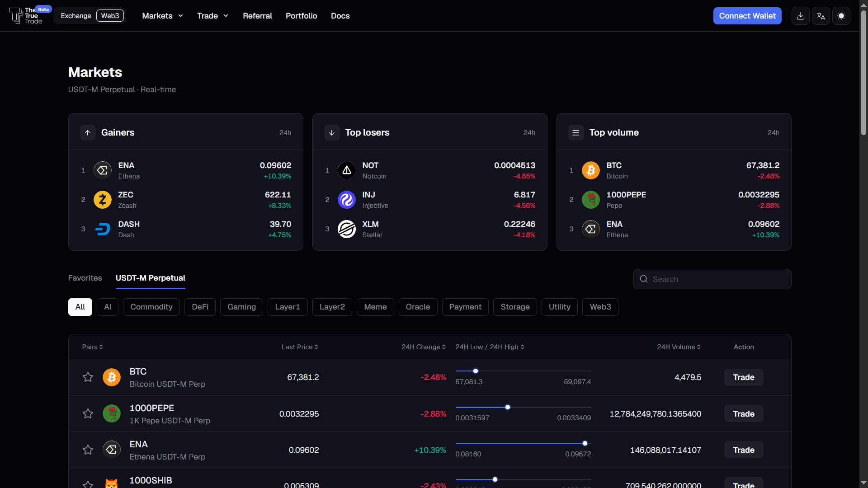The height and width of the screenshot is (488, 868).
Task: Switch to the Favorites tab
Action: tap(85, 278)
